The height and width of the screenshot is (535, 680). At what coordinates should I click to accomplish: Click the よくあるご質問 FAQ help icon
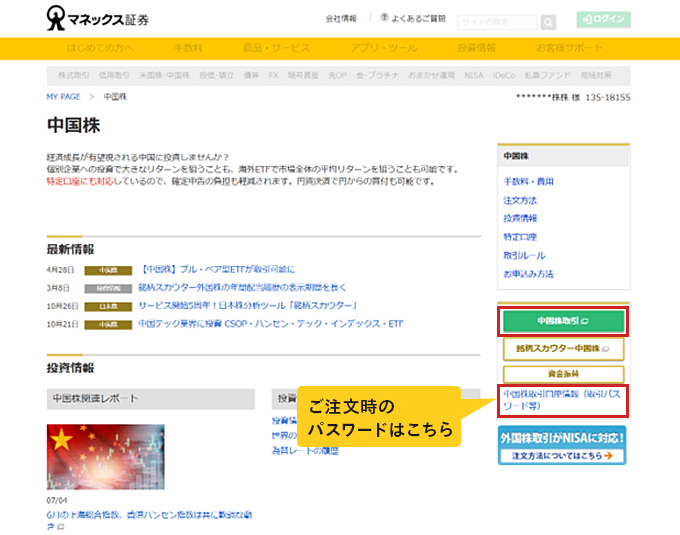click(x=384, y=18)
